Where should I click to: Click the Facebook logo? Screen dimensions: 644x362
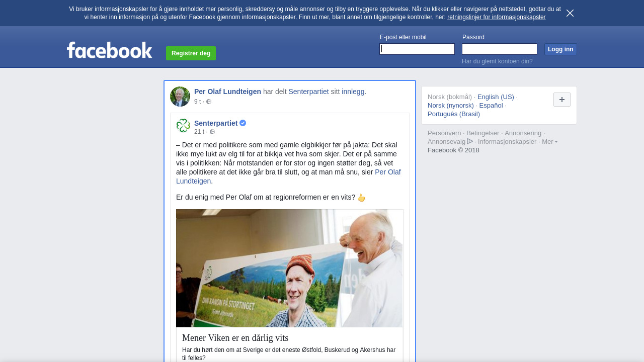click(x=110, y=50)
